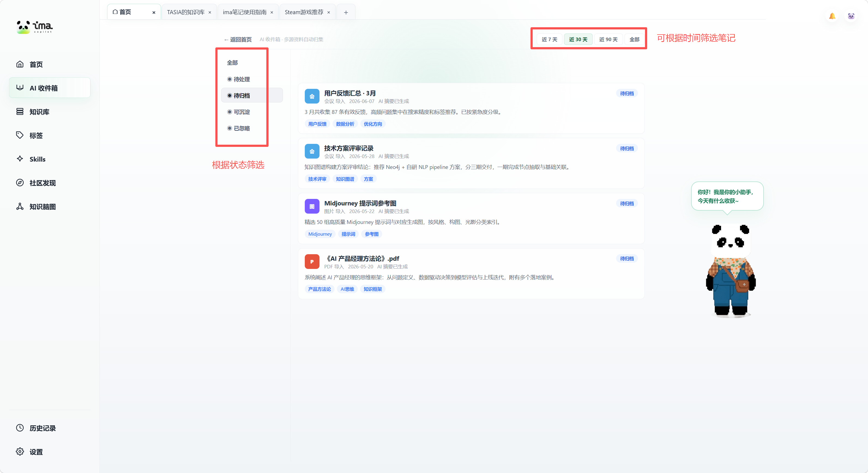Click the meeting icon of 技术方案评审记录 card

(x=312, y=151)
